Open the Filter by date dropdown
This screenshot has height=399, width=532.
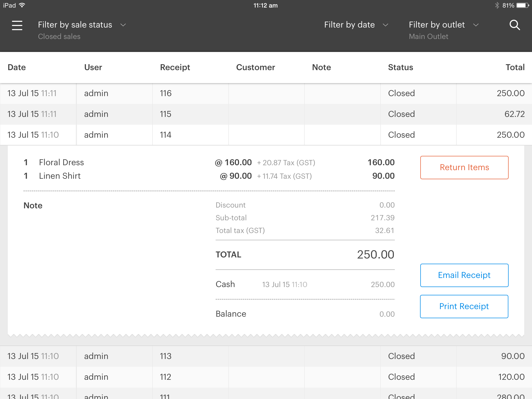pyautogui.click(x=356, y=25)
